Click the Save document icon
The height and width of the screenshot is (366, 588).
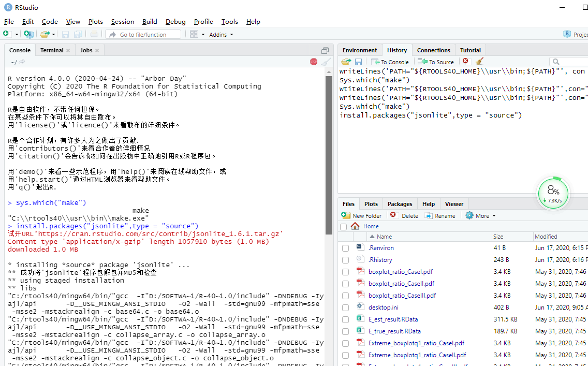tap(65, 35)
